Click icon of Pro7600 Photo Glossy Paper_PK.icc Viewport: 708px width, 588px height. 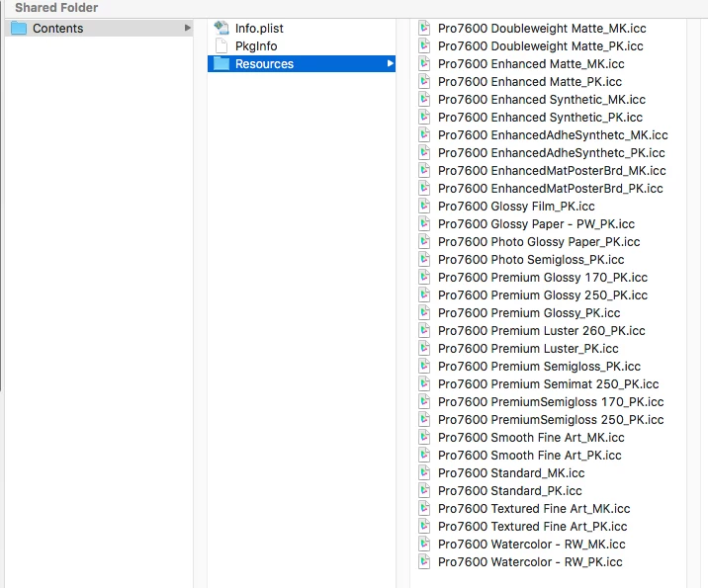point(424,241)
